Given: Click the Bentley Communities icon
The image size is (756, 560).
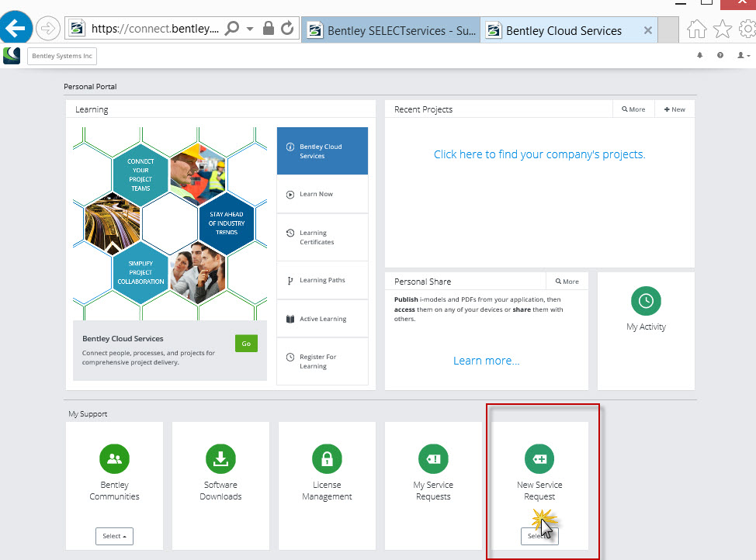Looking at the screenshot, I should click(114, 459).
